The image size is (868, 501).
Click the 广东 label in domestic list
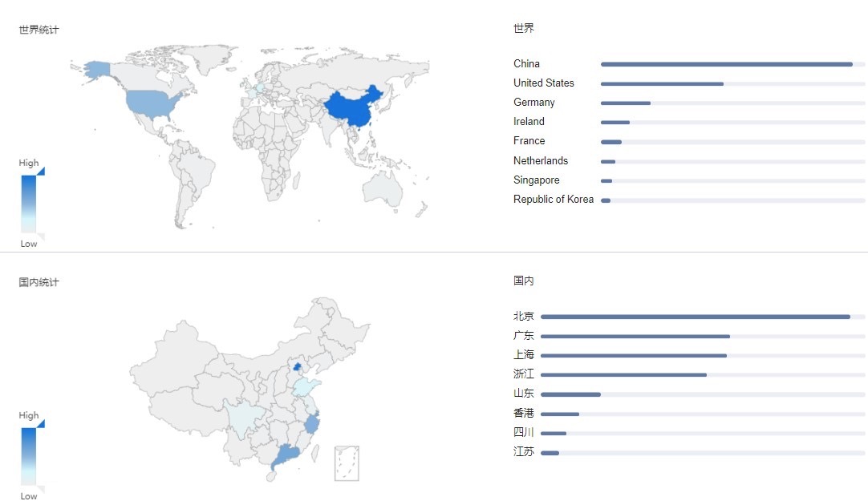(524, 336)
